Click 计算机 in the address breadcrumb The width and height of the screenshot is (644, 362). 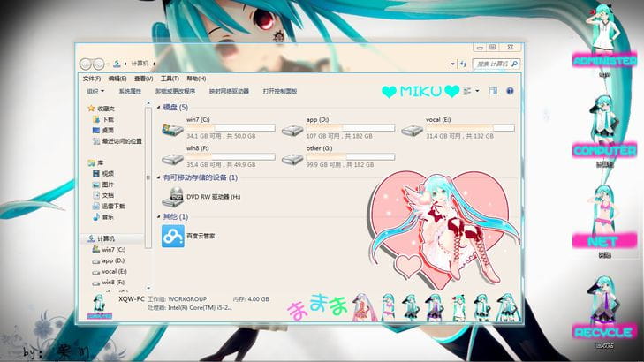tap(140, 64)
